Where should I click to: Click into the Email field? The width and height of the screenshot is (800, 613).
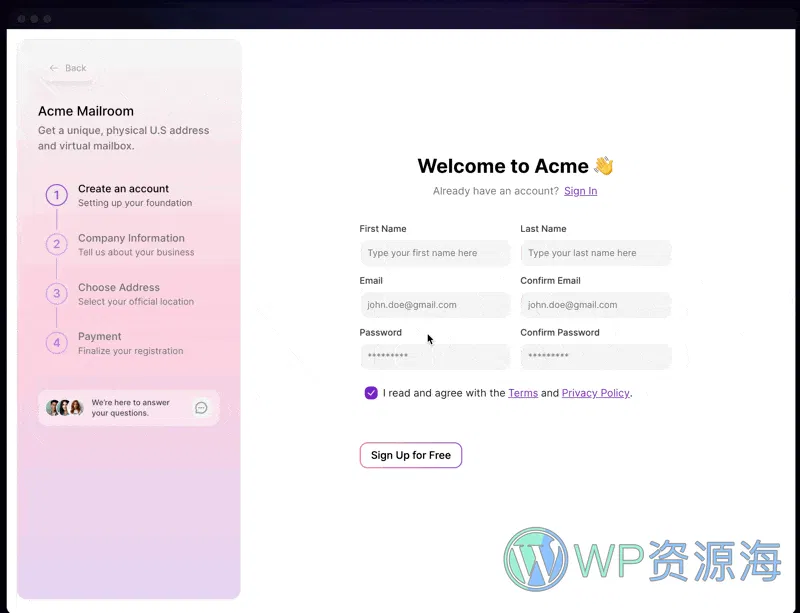point(435,305)
